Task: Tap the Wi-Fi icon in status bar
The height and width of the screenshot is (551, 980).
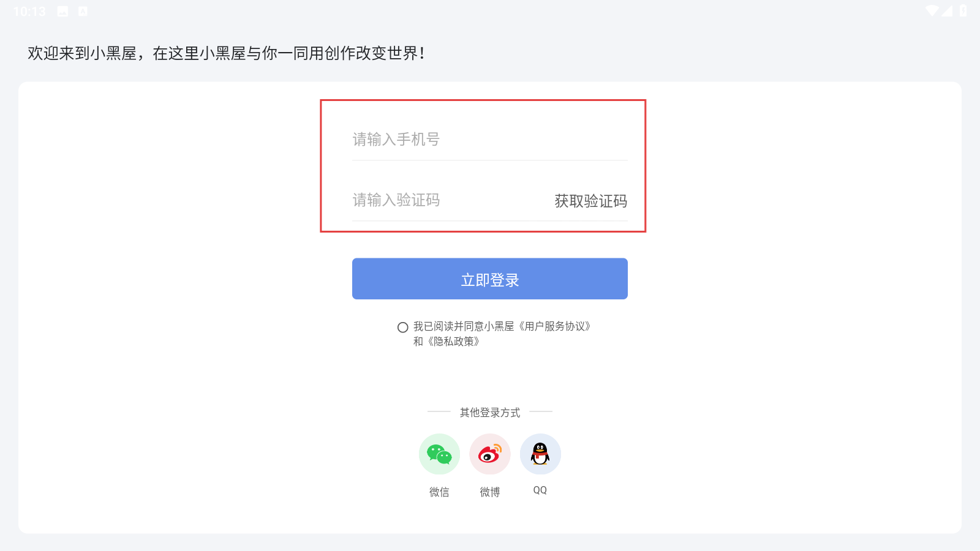Action: click(932, 10)
